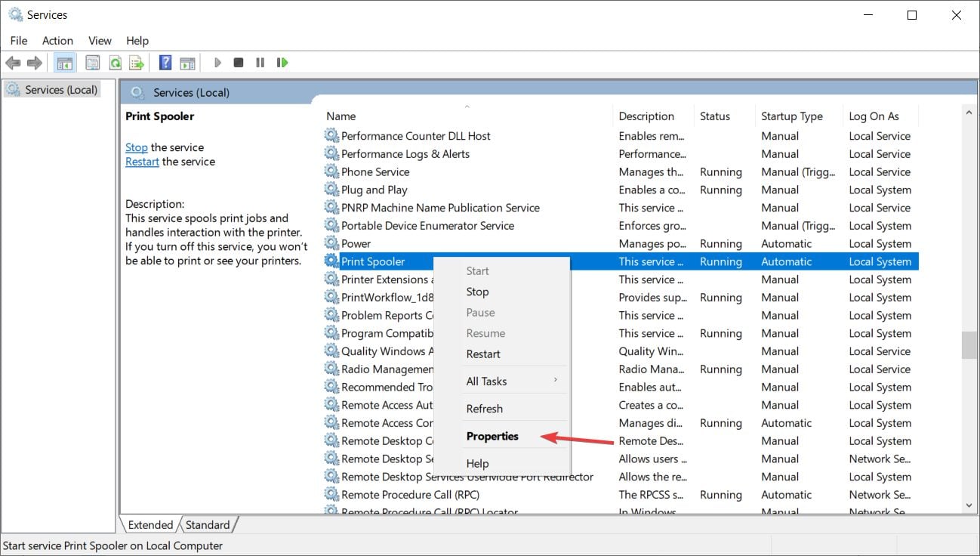Switch to the Extended tab
Screen dimensions: 980x556
point(150,525)
